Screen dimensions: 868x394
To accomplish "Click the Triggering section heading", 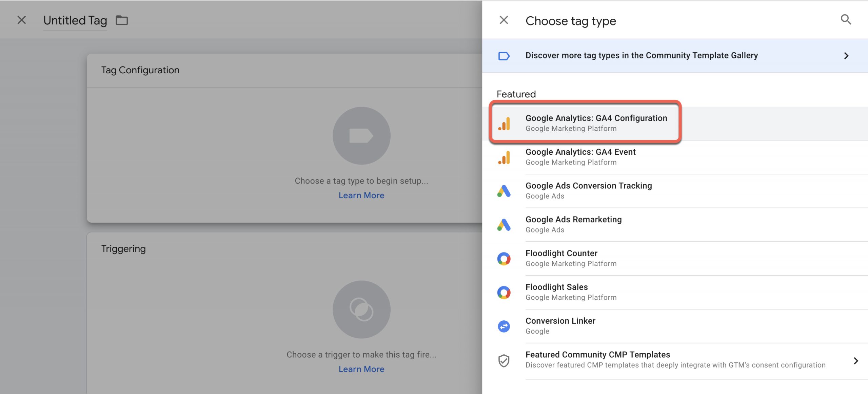I will (x=123, y=249).
